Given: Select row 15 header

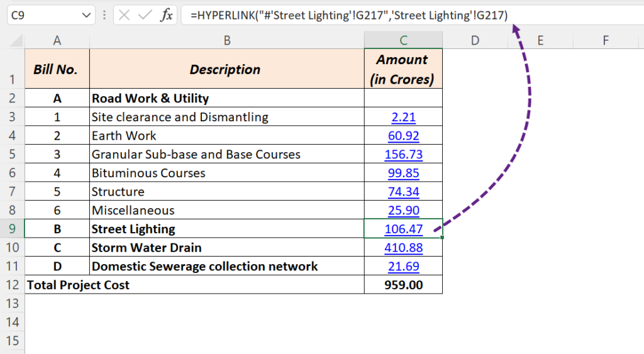Looking at the screenshot, I should (13, 340).
